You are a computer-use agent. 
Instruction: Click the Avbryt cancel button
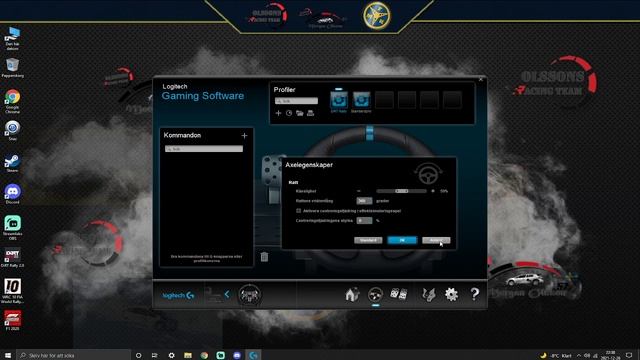[x=436, y=240]
